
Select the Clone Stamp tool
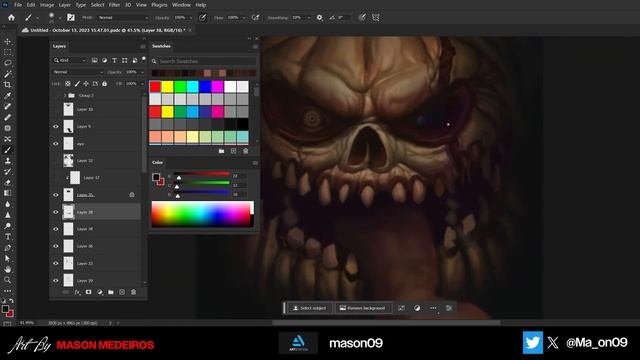click(7, 161)
